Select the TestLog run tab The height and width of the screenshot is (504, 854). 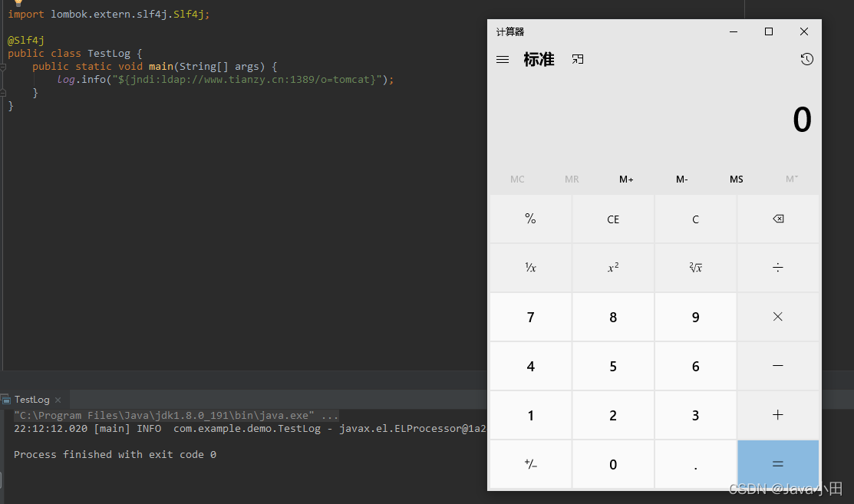[31, 400]
